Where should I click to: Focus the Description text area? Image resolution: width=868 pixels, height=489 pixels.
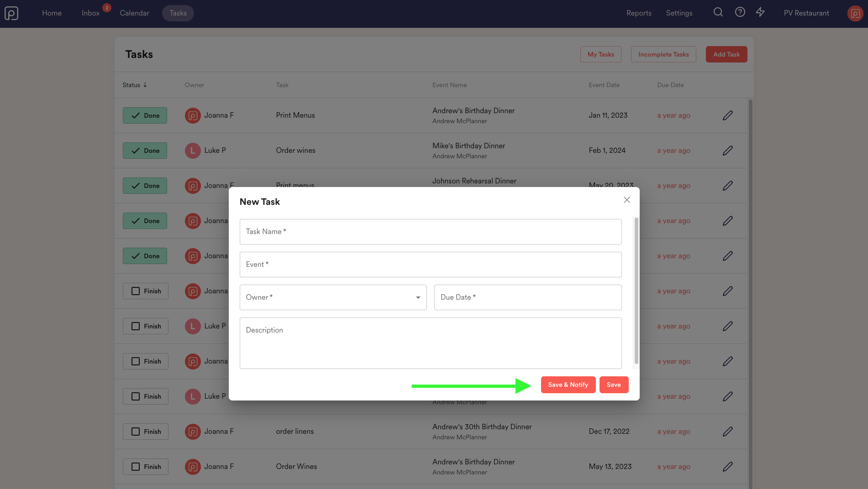(431, 343)
